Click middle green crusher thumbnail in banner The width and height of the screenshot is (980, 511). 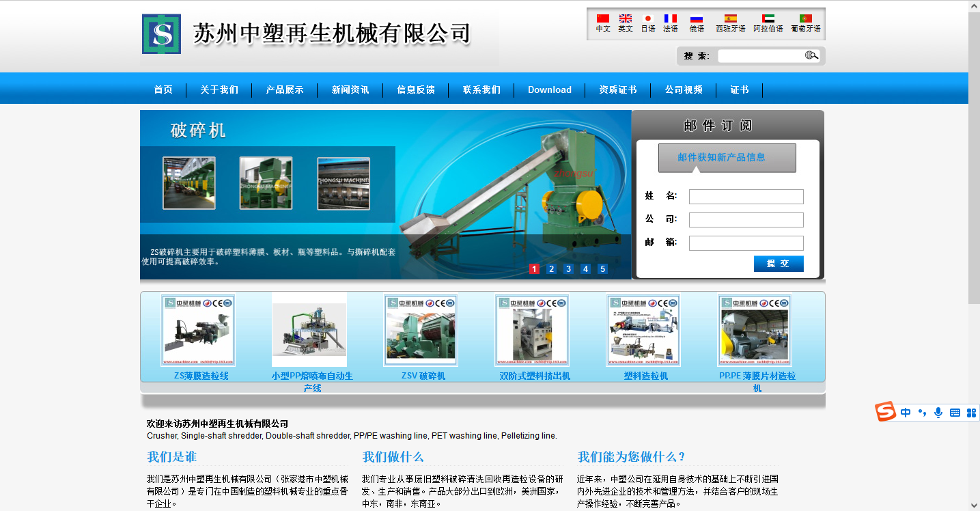pos(266,183)
